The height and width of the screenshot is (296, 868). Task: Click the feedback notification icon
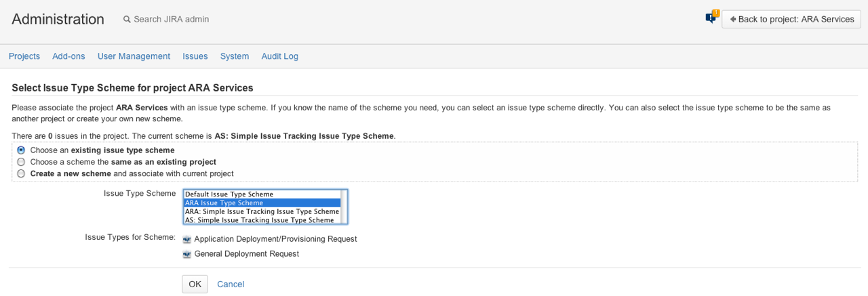coord(710,19)
